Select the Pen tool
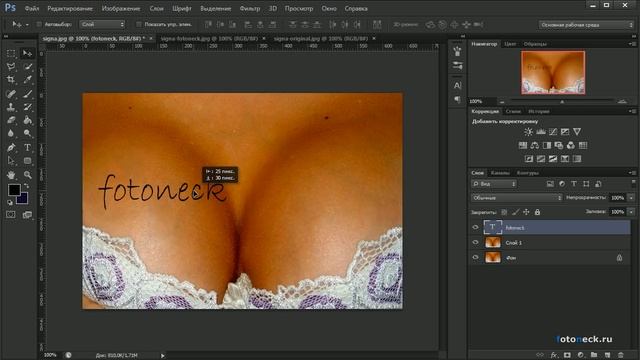Image resolution: width=640 pixels, height=360 pixels. pos(11,147)
